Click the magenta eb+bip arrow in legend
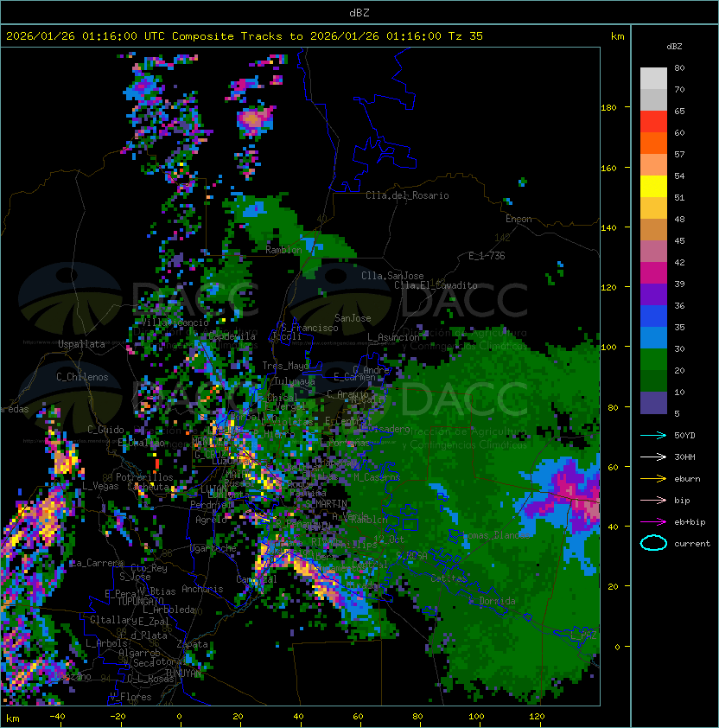This screenshot has width=719, height=728. click(x=653, y=522)
